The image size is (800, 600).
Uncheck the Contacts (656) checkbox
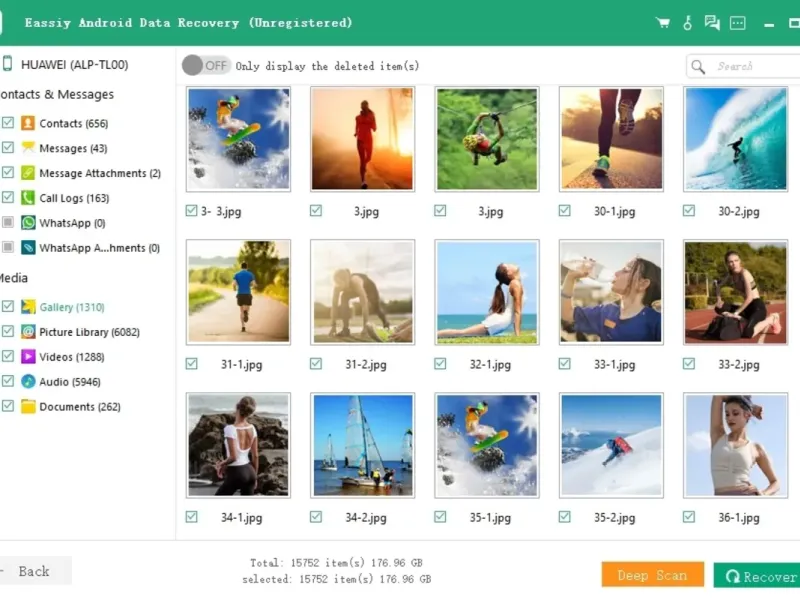pyautogui.click(x=8, y=122)
